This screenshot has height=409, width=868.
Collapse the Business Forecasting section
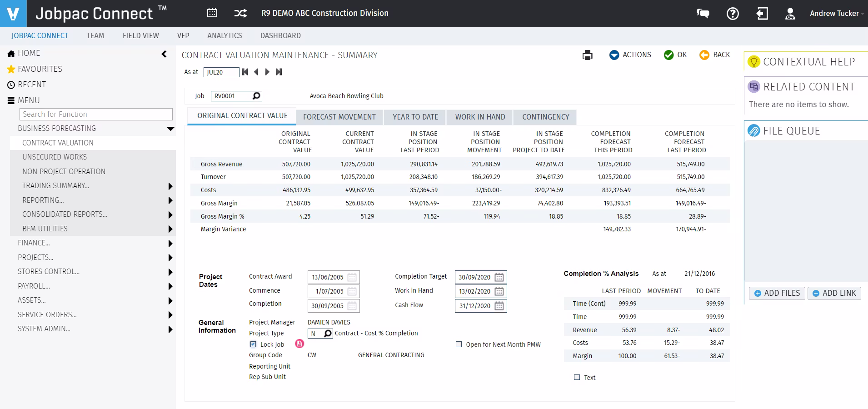[x=170, y=129]
